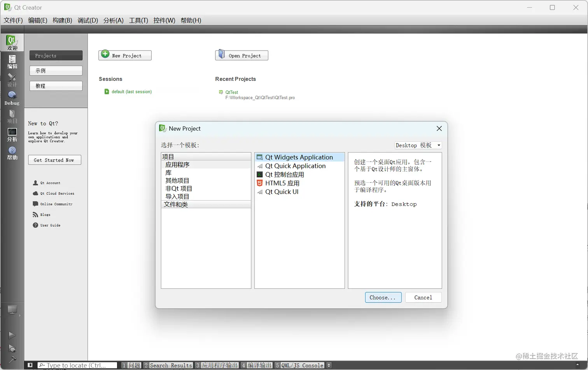Select Qt Quick UI template
This screenshot has width=588, height=370.
(x=299, y=192)
